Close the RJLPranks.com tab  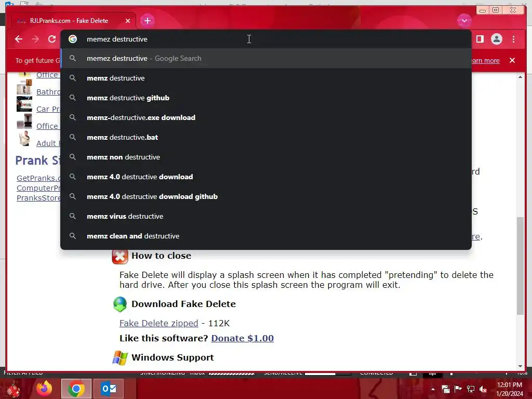(x=128, y=21)
